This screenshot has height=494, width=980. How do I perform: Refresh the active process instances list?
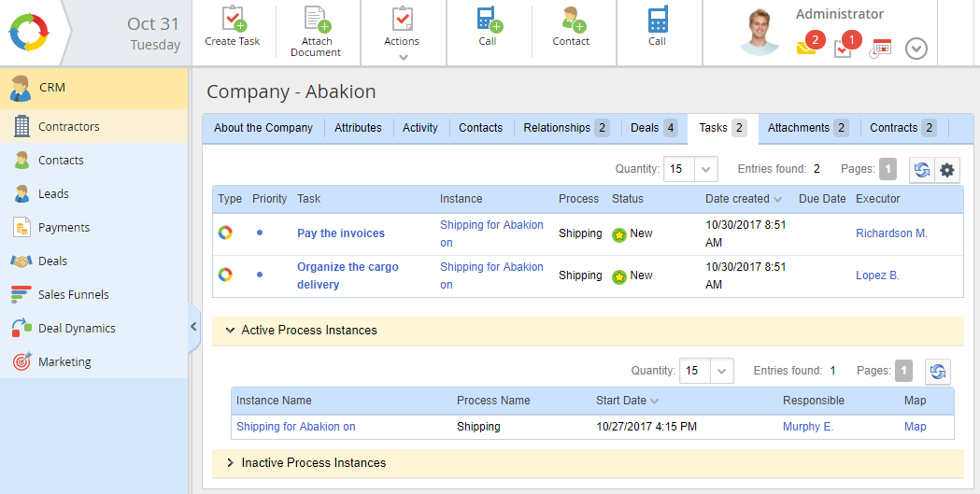[x=938, y=372]
